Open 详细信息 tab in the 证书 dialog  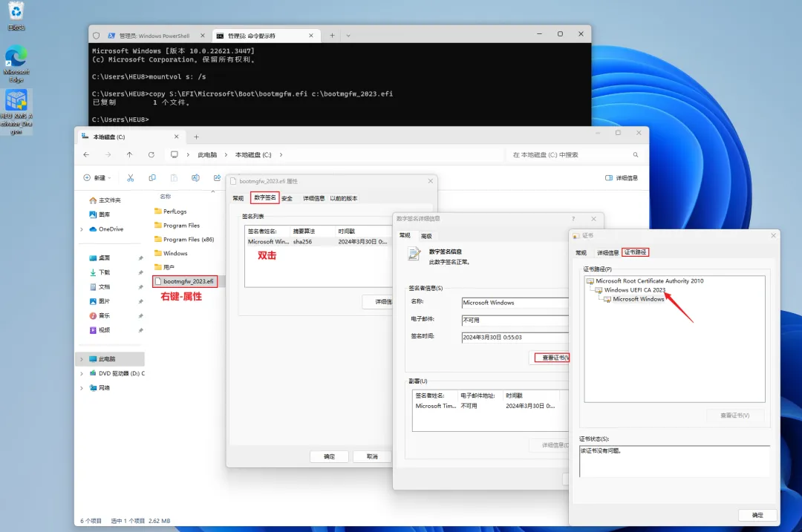[607, 252]
